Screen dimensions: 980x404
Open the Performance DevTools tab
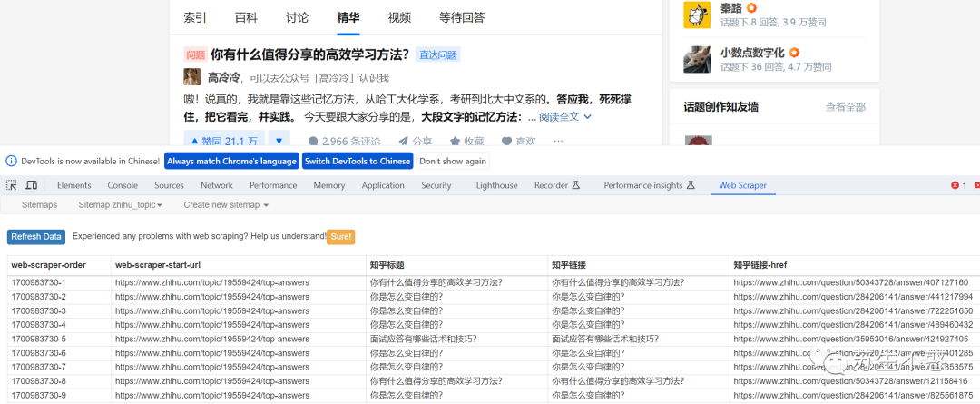(x=273, y=185)
